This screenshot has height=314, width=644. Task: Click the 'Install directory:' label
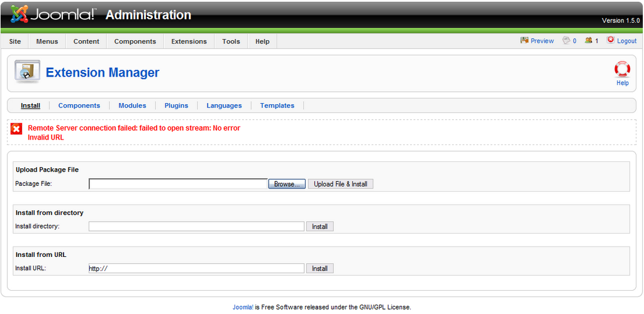click(37, 226)
